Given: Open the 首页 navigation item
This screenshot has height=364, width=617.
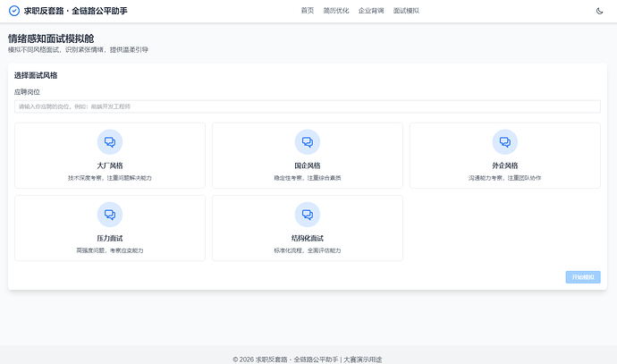Looking at the screenshot, I should [x=308, y=11].
